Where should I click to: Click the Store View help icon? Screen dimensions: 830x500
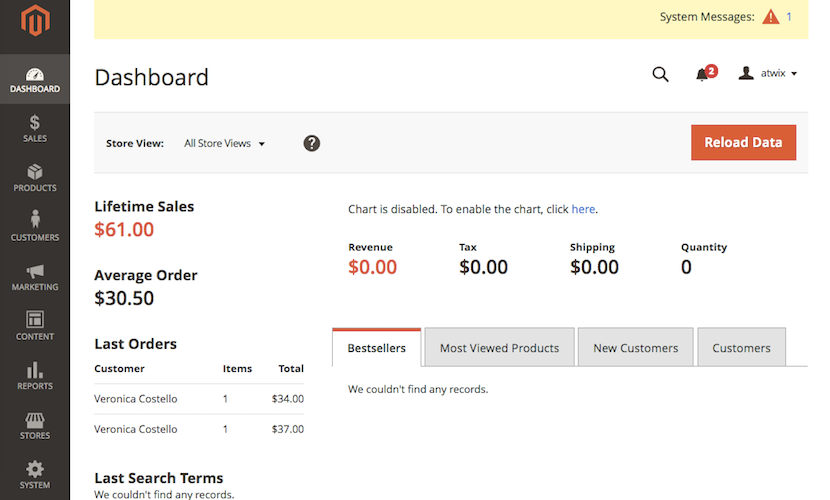(312, 143)
